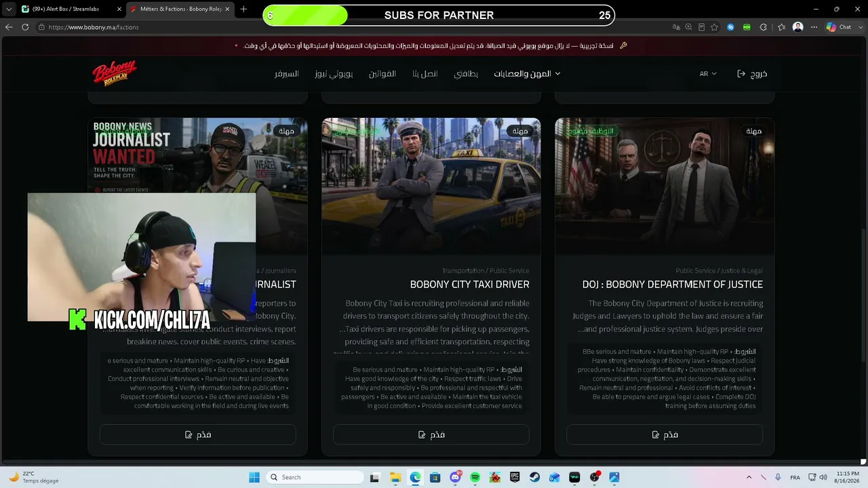Open the اتصل بنا nav item
The height and width of the screenshot is (488, 868).
[425, 74]
